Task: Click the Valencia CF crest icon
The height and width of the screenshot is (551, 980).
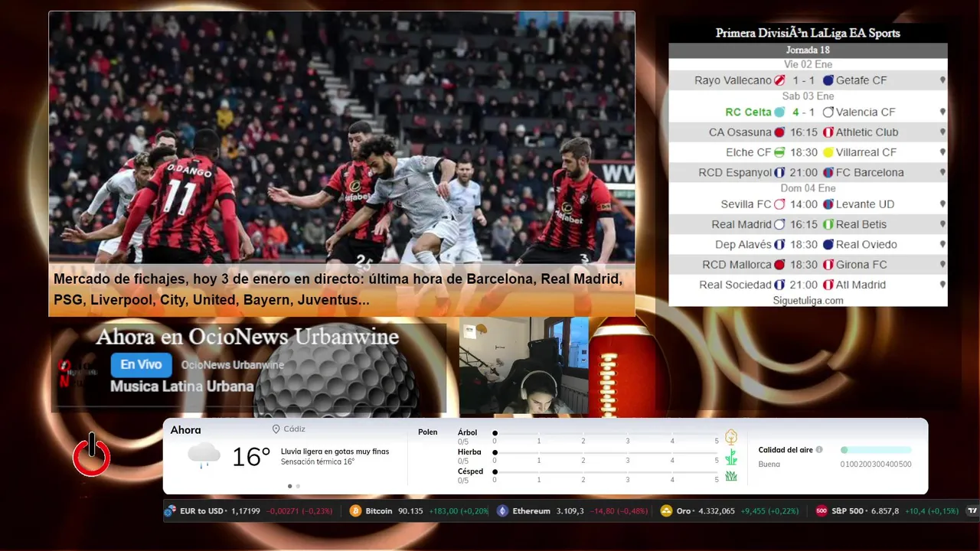Action: click(828, 112)
